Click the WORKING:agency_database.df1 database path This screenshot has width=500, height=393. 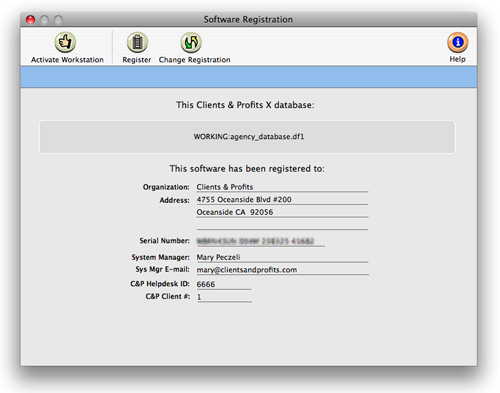click(x=249, y=137)
